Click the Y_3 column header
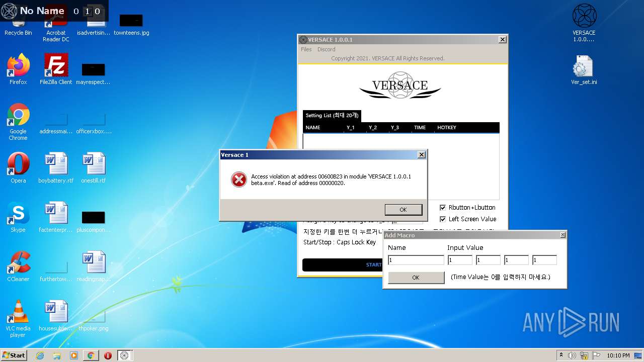Screen dimensions: 644x362 (x=400, y=128)
